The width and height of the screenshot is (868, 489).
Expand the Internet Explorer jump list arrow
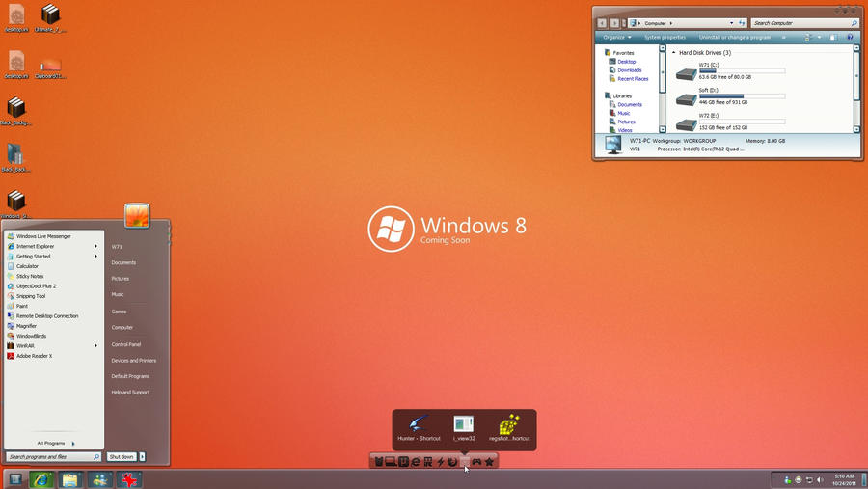(x=95, y=247)
